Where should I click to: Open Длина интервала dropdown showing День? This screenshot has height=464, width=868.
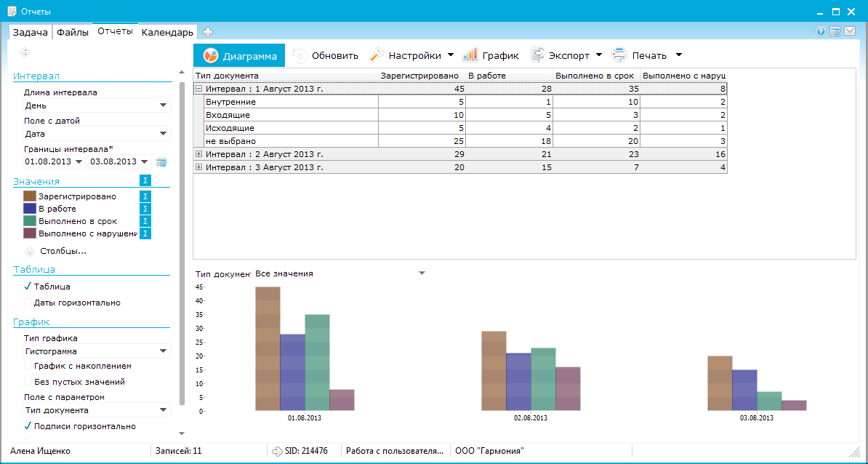point(96,105)
